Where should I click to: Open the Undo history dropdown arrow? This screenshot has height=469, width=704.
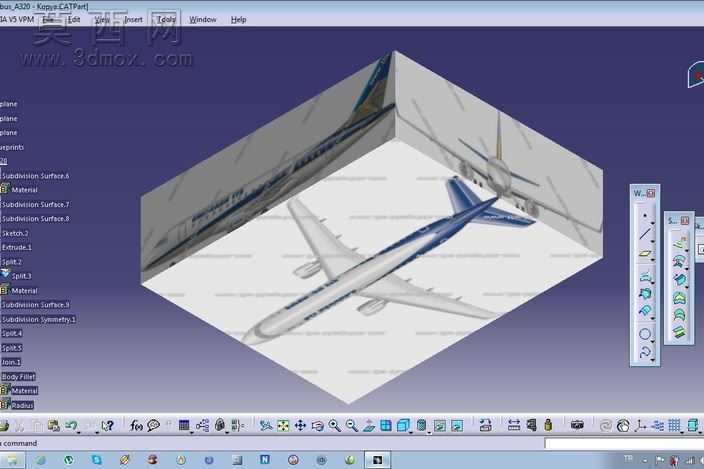[x=79, y=431]
